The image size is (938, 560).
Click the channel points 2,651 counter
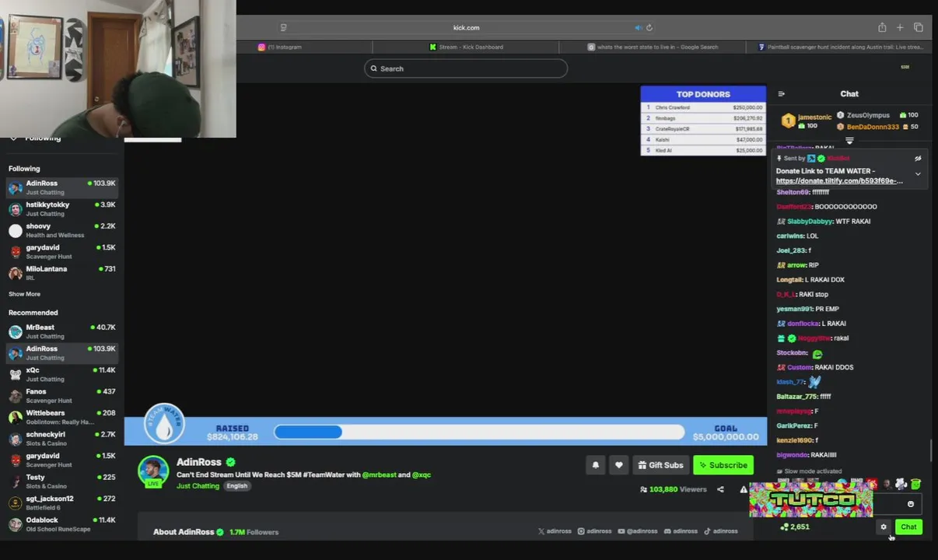pyautogui.click(x=795, y=527)
